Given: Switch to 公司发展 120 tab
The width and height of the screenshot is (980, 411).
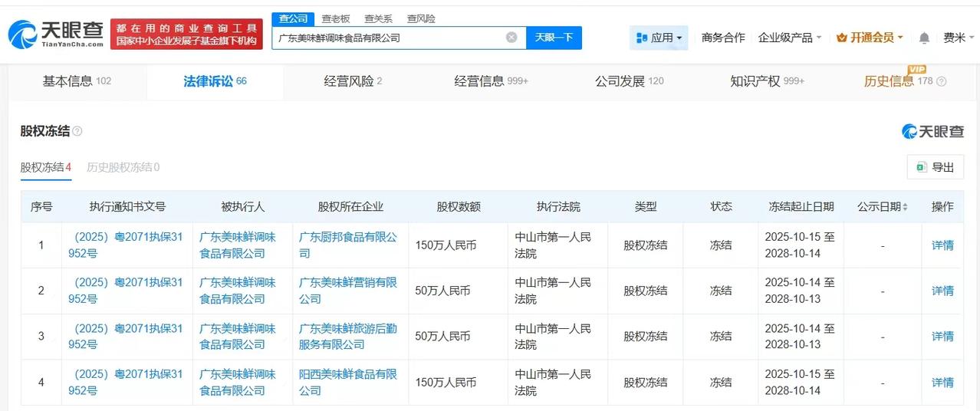Looking at the screenshot, I should tap(629, 81).
